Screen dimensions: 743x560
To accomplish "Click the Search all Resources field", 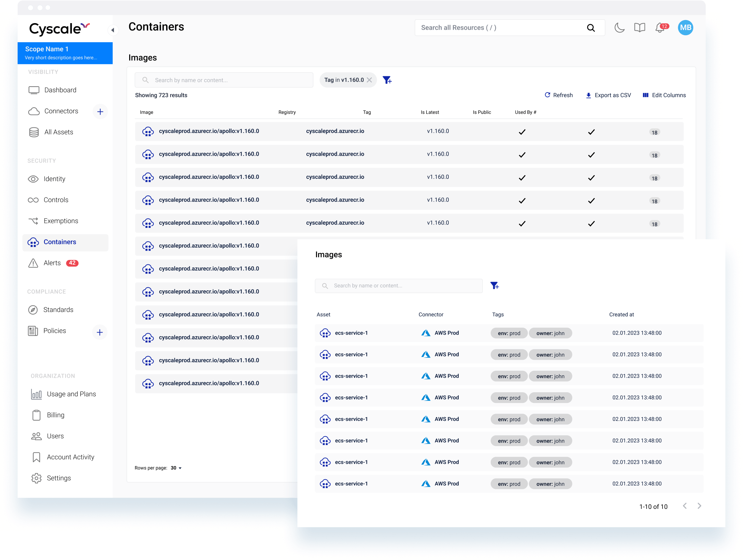I will [x=501, y=28].
